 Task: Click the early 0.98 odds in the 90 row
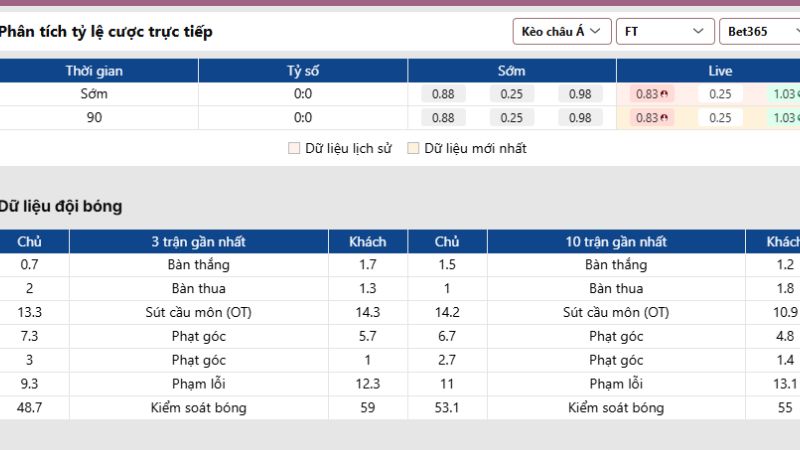coord(579,117)
